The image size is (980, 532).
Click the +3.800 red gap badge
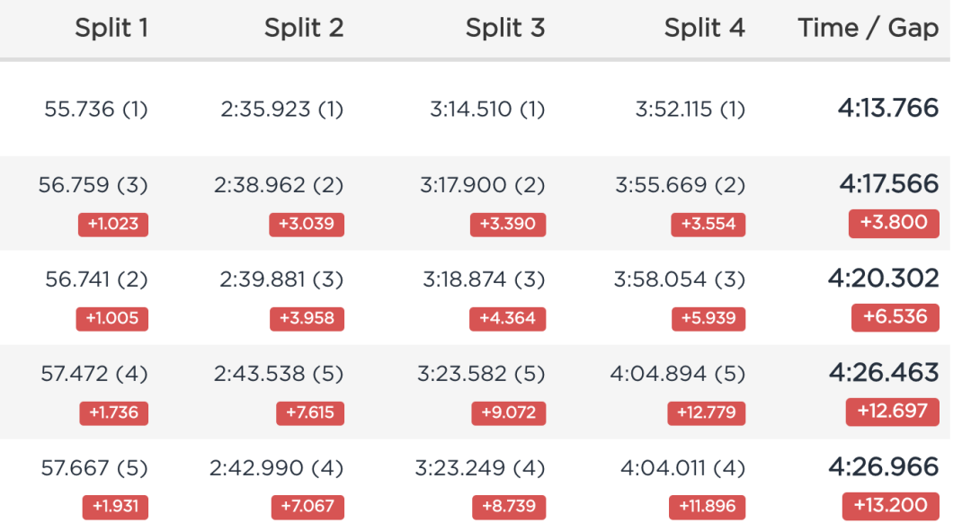coord(894,223)
